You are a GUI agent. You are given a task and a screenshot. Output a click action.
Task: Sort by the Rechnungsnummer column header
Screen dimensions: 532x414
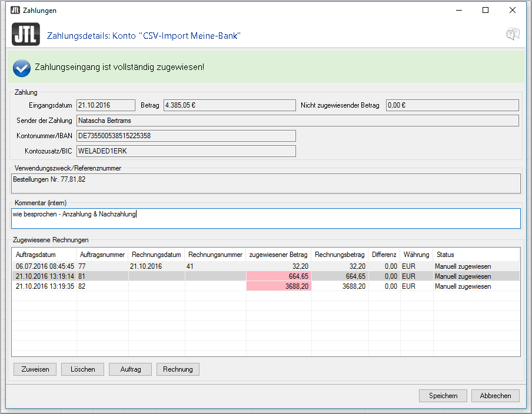point(215,255)
